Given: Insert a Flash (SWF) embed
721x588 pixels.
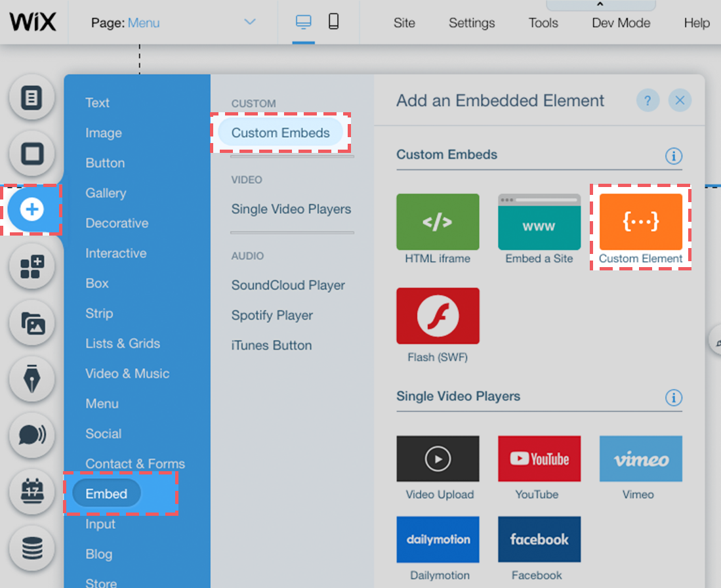Looking at the screenshot, I should pos(438,316).
